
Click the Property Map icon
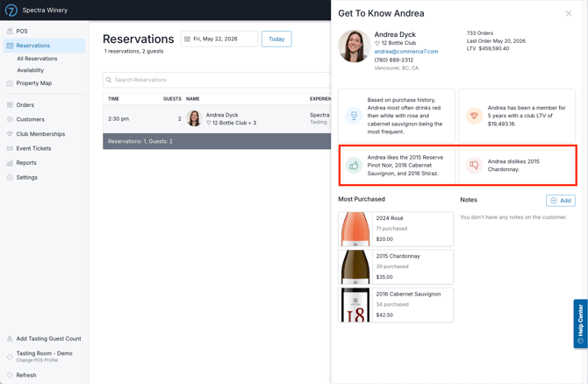(x=10, y=83)
